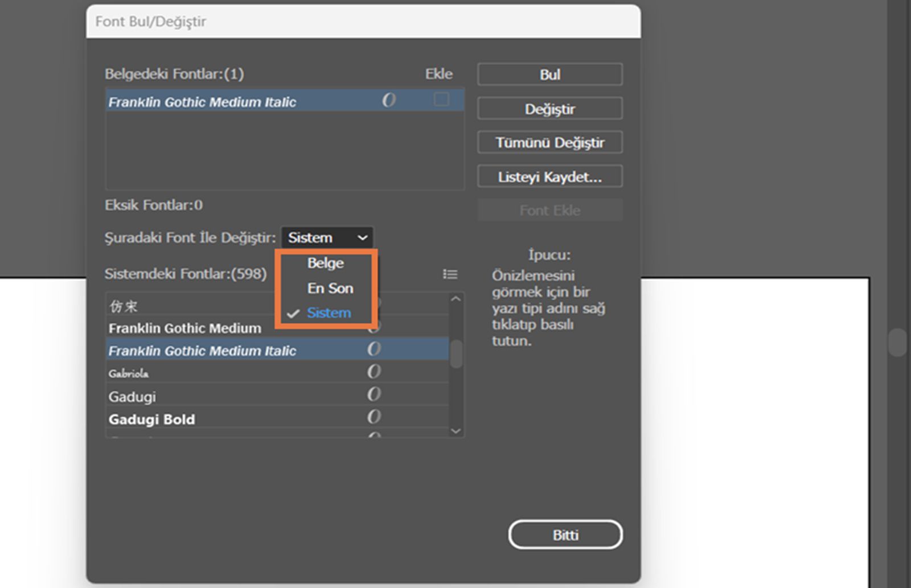911x588 pixels.
Task: Click the Değiştir button
Action: pyautogui.click(x=549, y=109)
